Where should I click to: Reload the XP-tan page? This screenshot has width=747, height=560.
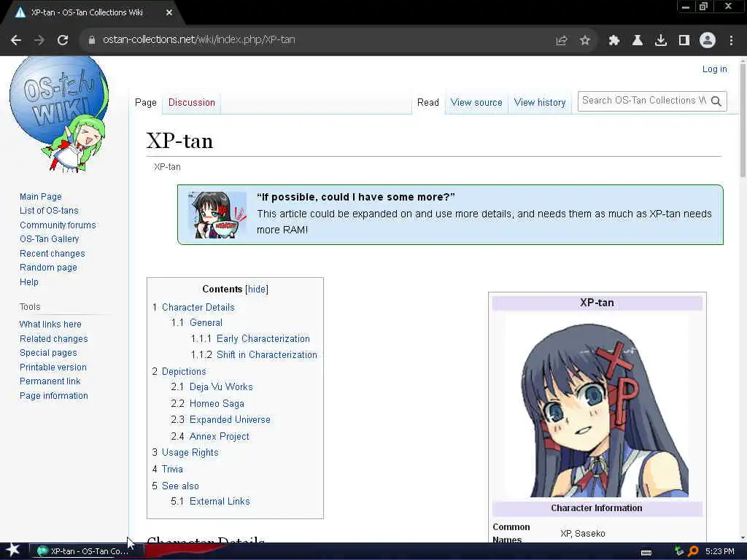pos(63,41)
